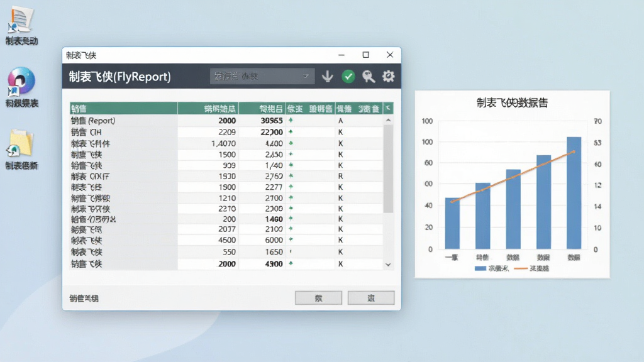Click the table's vertical scrollbar thumb

coord(388,169)
